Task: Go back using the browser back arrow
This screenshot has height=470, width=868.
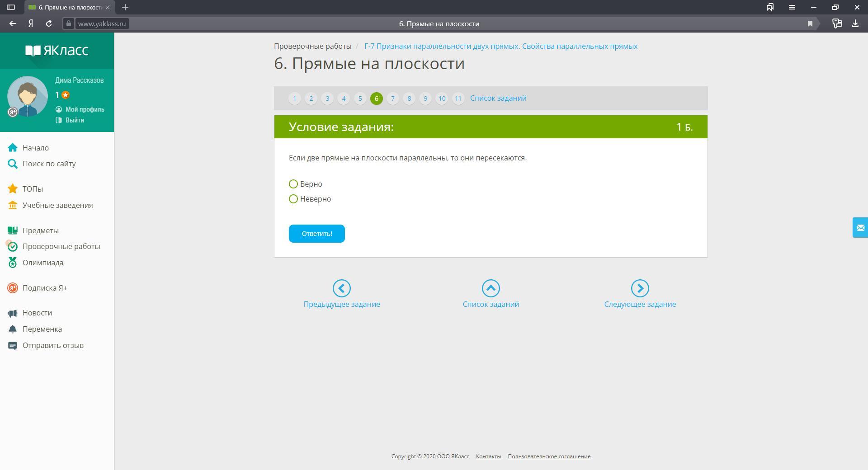Action: [13, 23]
